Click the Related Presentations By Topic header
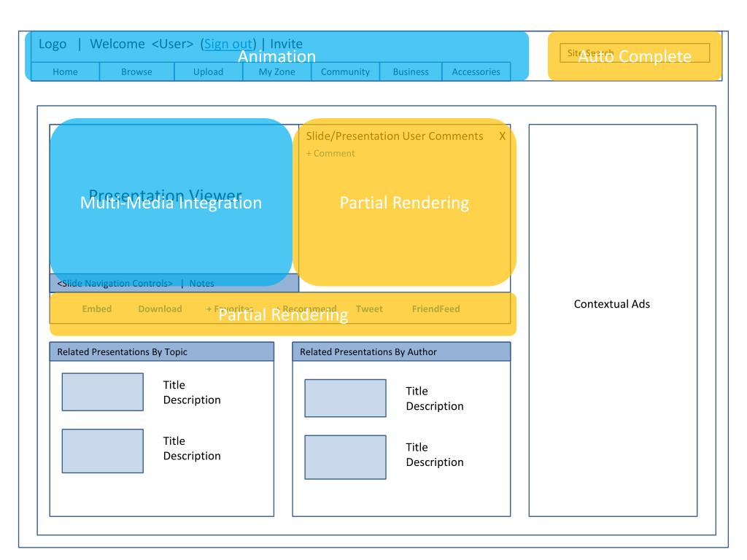The width and height of the screenshot is (747, 560). 162,352
